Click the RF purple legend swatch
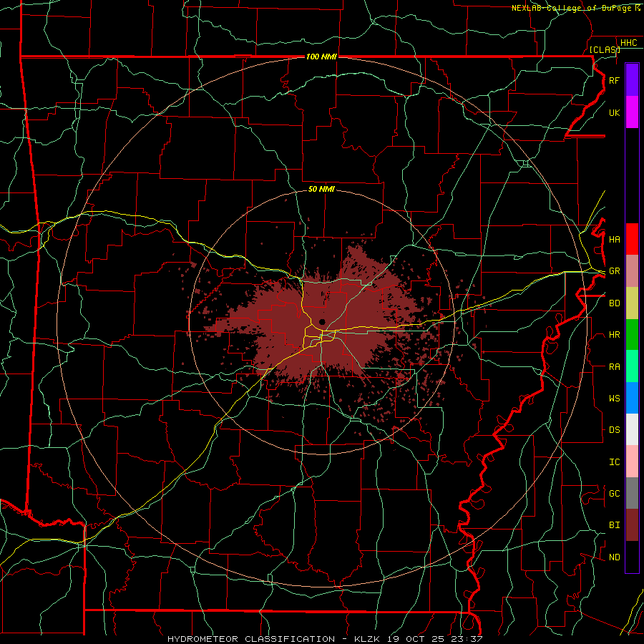The image size is (644, 644). [632, 80]
